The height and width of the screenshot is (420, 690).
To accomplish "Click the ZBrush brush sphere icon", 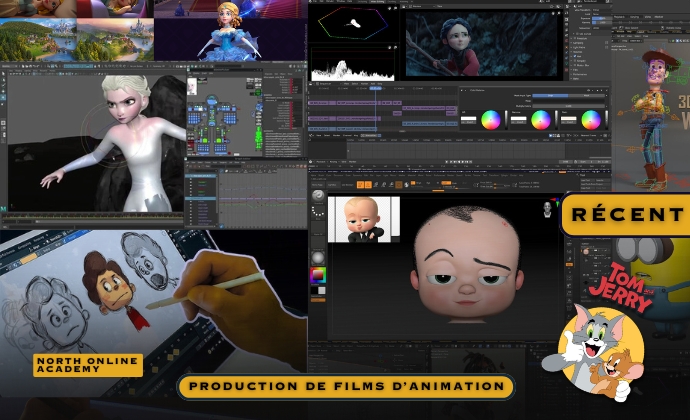I will coord(318,195).
